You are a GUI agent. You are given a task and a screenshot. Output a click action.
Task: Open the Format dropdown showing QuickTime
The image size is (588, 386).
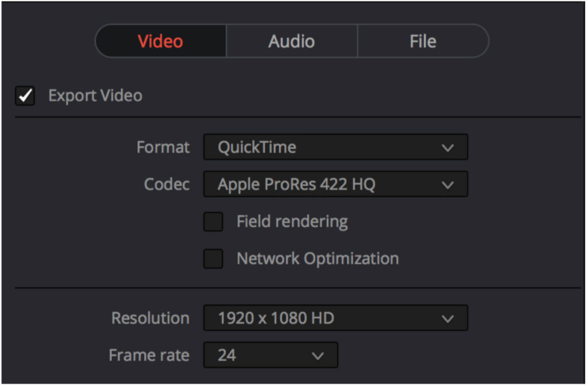(335, 147)
